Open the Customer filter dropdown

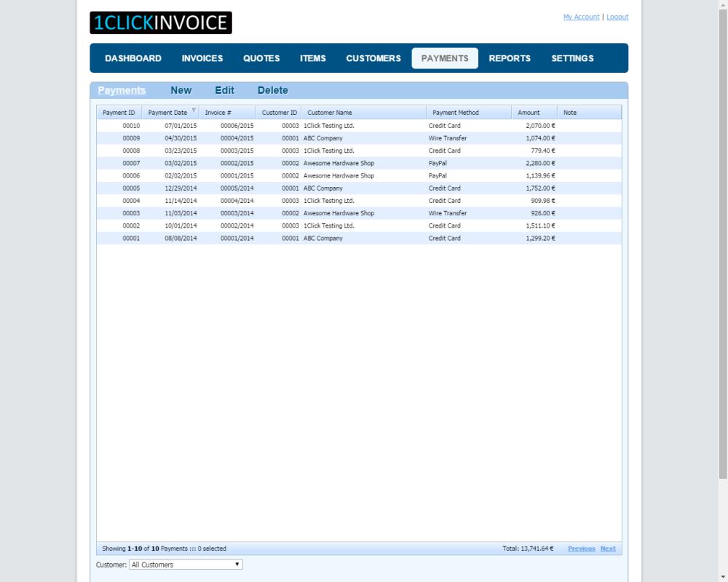coord(186,565)
